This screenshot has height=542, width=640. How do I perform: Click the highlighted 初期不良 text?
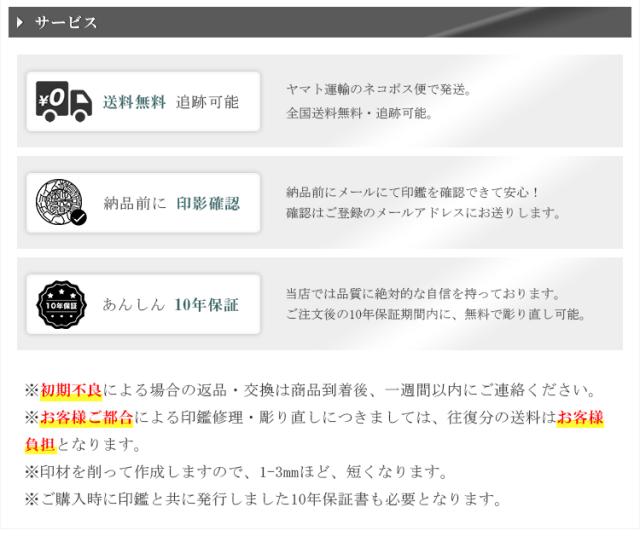click(x=71, y=391)
